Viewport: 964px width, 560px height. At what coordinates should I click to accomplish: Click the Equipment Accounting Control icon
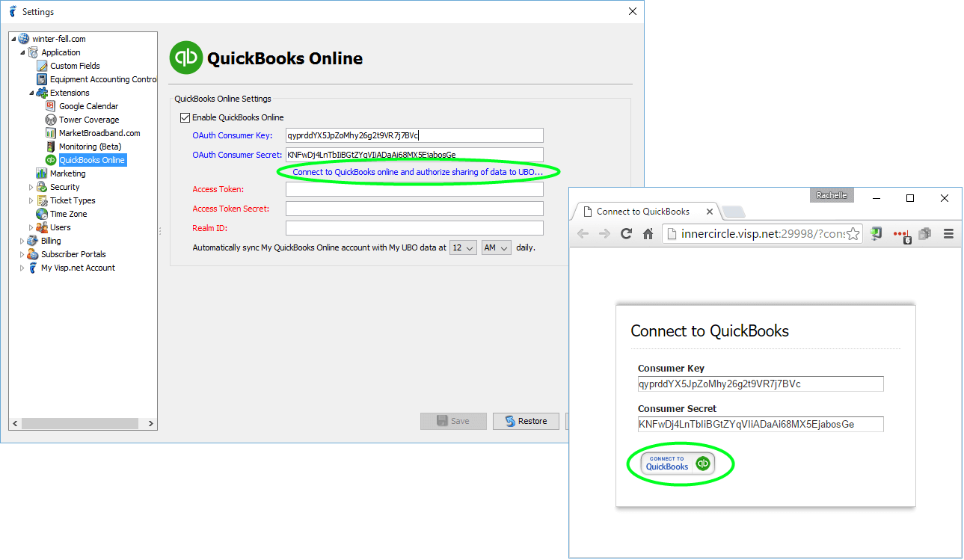pos(43,79)
